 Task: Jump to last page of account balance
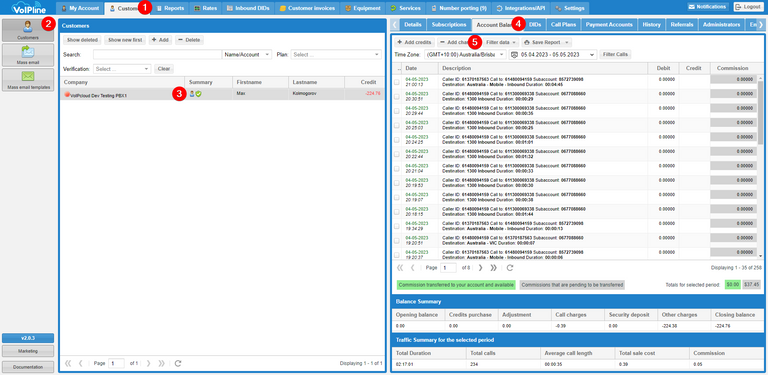(494, 268)
